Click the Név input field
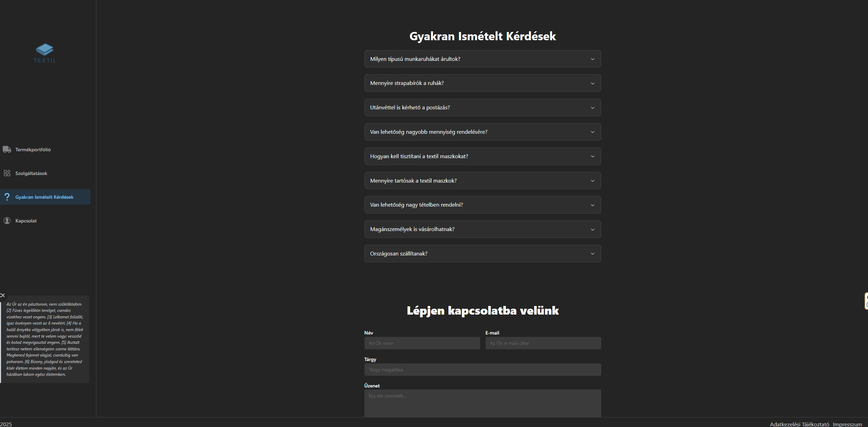 point(422,343)
